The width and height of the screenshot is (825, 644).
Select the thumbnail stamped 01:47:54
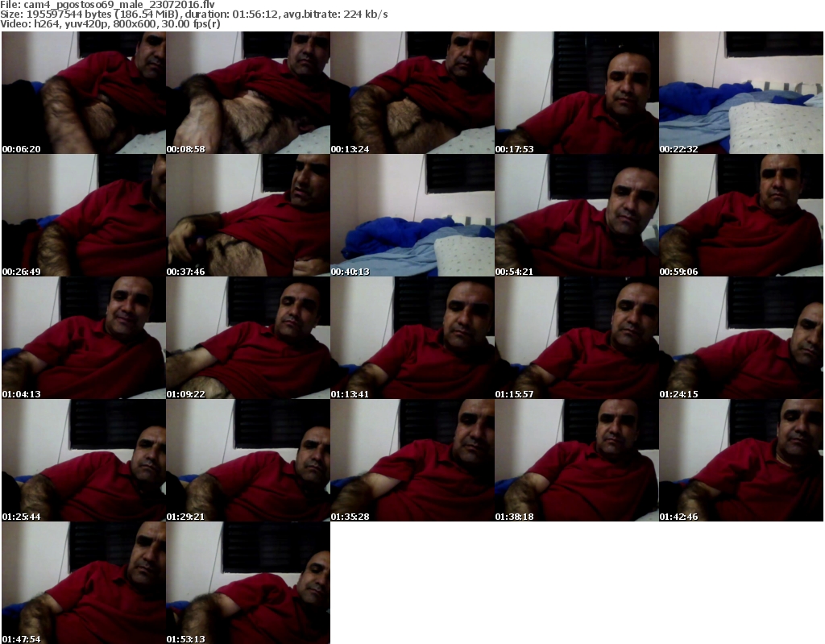coord(84,583)
